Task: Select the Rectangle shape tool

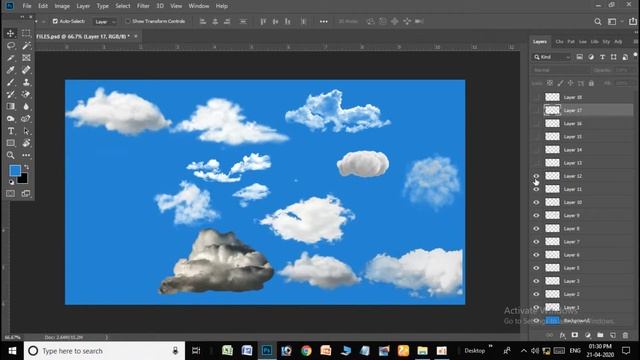Action: tap(11, 143)
